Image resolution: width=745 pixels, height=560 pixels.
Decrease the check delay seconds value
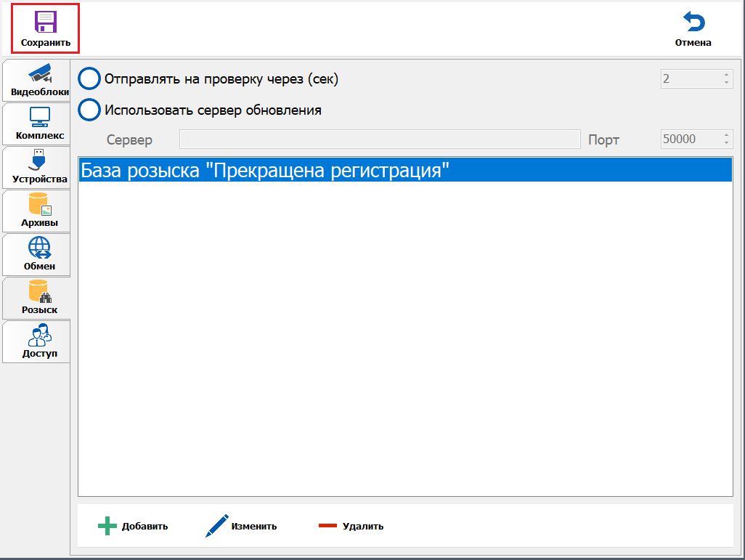tap(726, 83)
